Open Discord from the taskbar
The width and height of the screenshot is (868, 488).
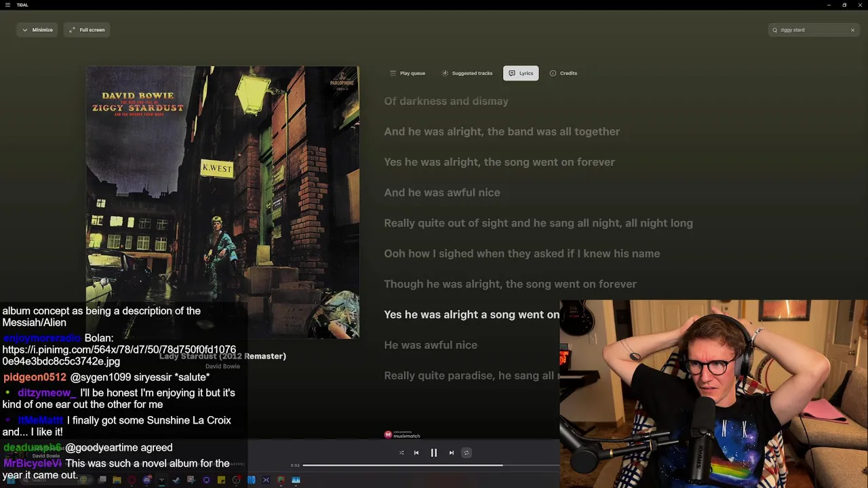tap(146, 480)
